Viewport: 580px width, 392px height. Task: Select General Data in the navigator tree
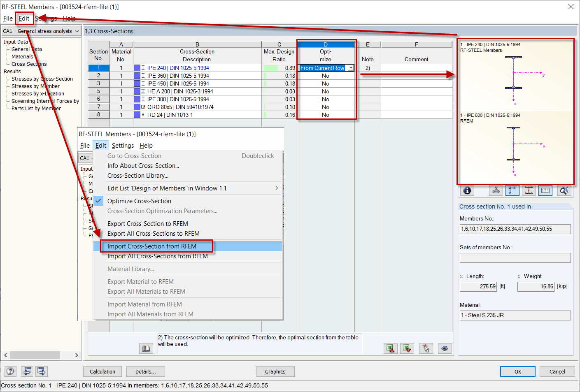(27, 49)
